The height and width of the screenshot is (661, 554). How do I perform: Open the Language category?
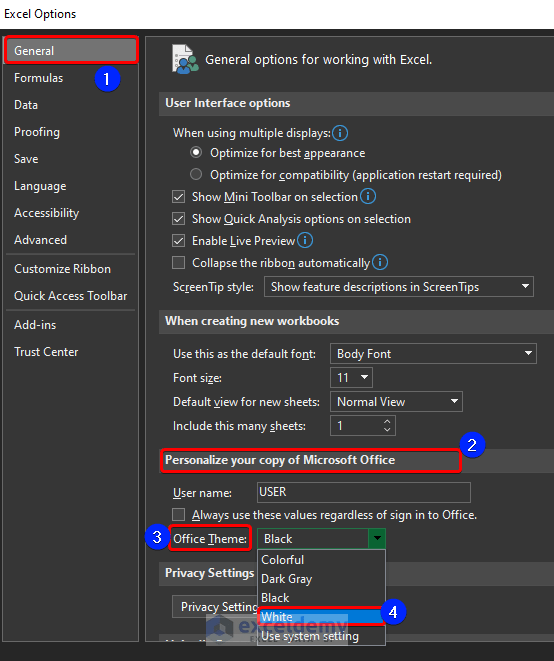point(71,186)
